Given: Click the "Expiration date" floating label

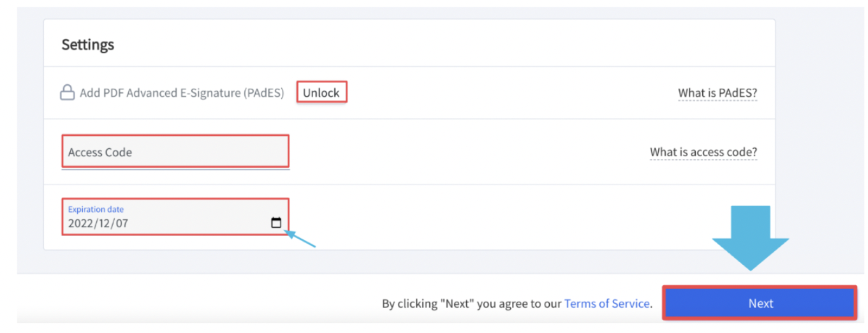Looking at the screenshot, I should [x=96, y=209].
